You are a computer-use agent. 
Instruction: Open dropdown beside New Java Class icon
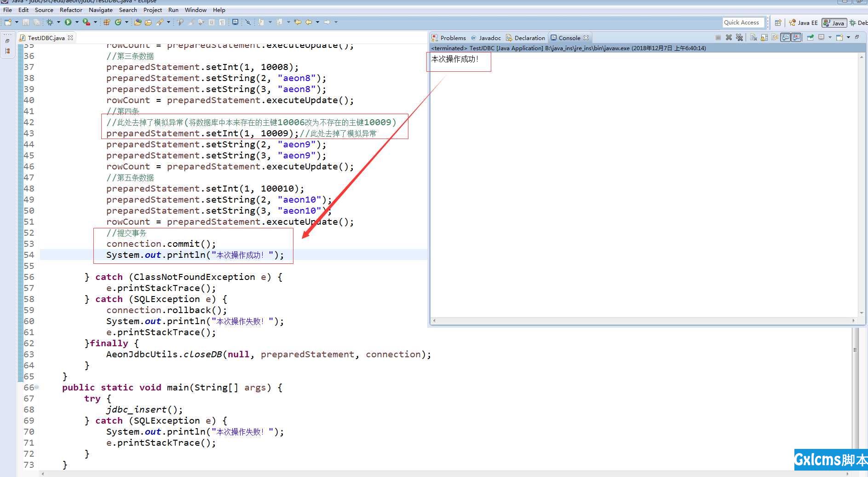(x=126, y=22)
